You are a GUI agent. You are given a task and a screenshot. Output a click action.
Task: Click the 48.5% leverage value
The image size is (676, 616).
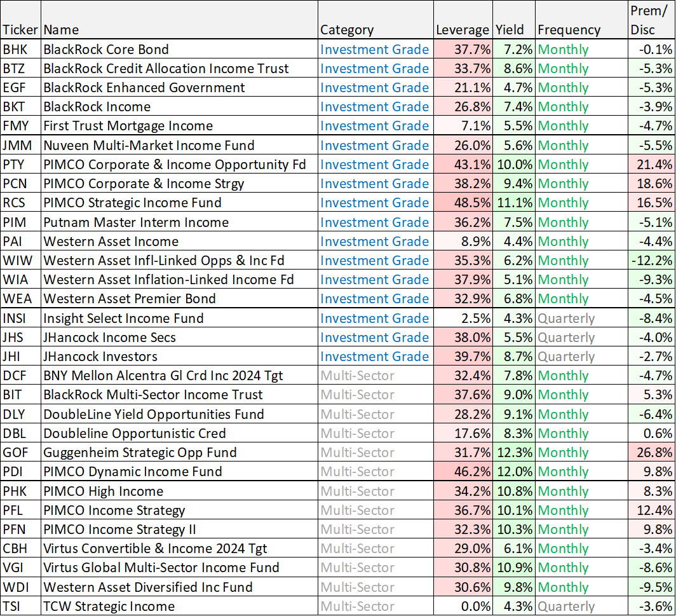click(x=463, y=202)
